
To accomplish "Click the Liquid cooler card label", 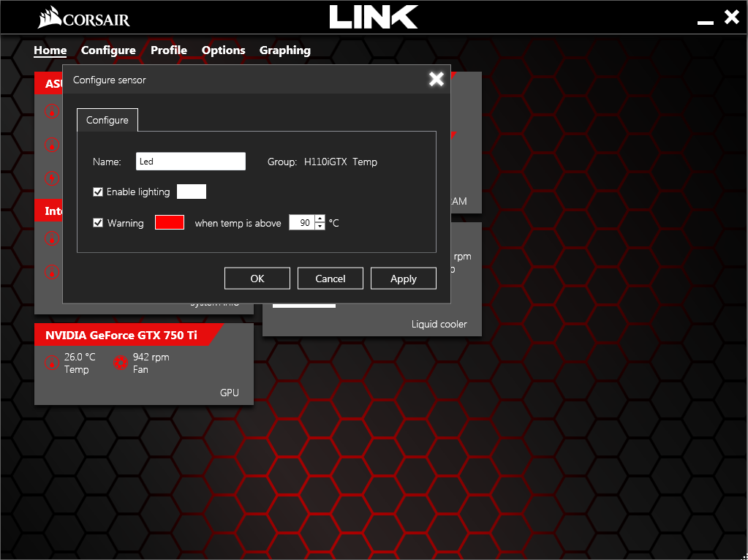I will (x=439, y=325).
